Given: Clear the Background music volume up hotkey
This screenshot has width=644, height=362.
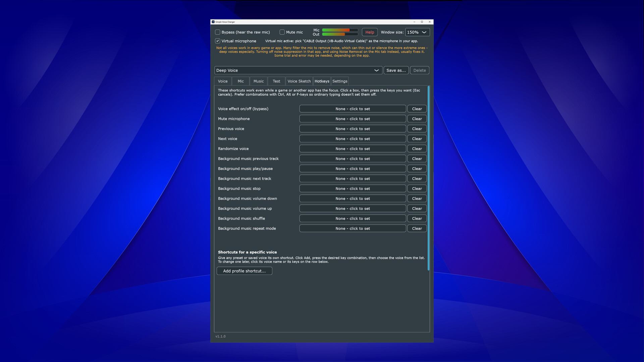Looking at the screenshot, I should click(417, 208).
